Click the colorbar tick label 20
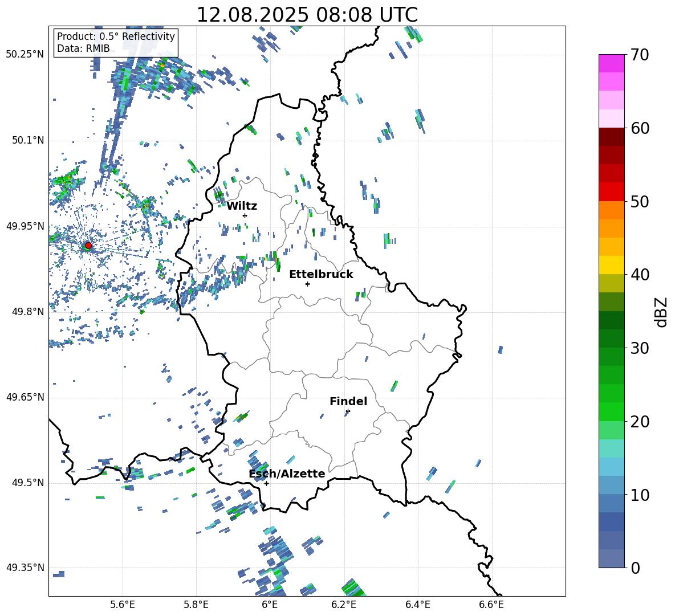Image resolution: width=675 pixels, height=616 pixels. click(640, 421)
